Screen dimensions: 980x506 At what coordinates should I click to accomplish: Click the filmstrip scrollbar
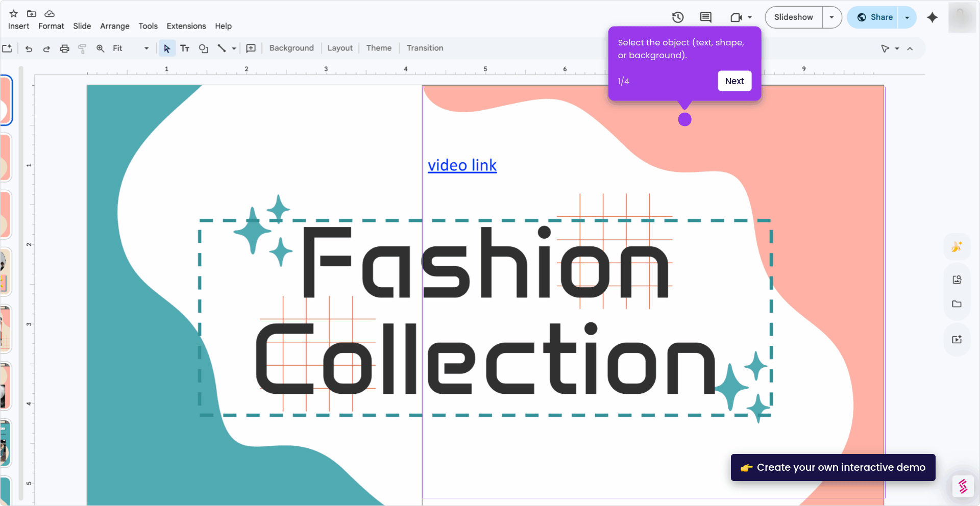(21, 283)
